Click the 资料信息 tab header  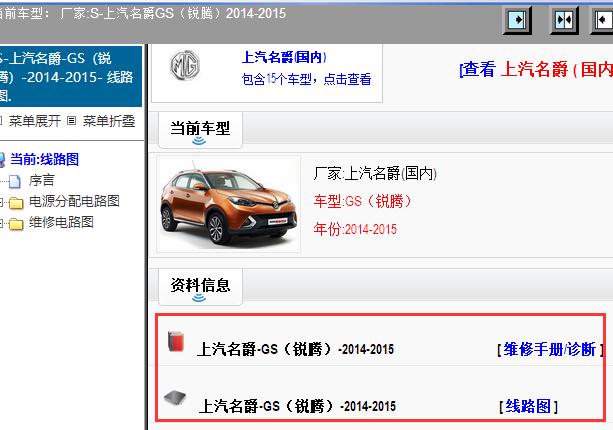(200, 286)
